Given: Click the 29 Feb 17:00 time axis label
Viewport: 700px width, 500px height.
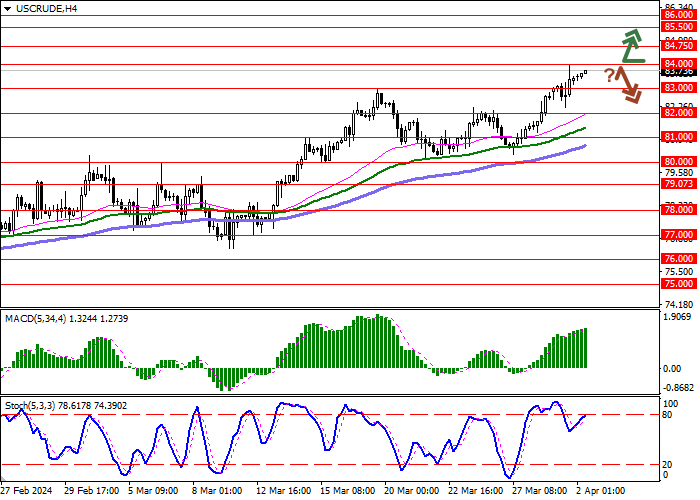Looking at the screenshot, I should coord(92,491).
